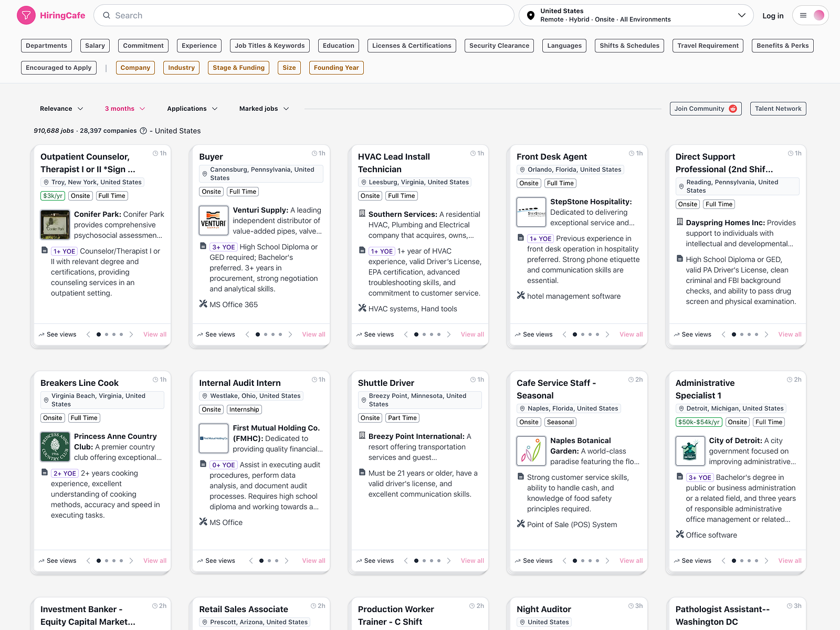Click the location pin icon in the region selector
This screenshot has width=840, height=630.
(530, 15)
